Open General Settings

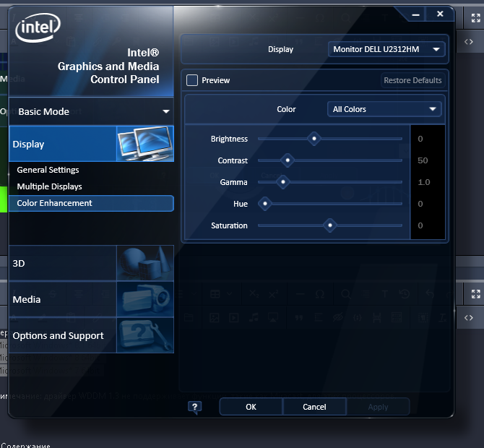tap(48, 170)
